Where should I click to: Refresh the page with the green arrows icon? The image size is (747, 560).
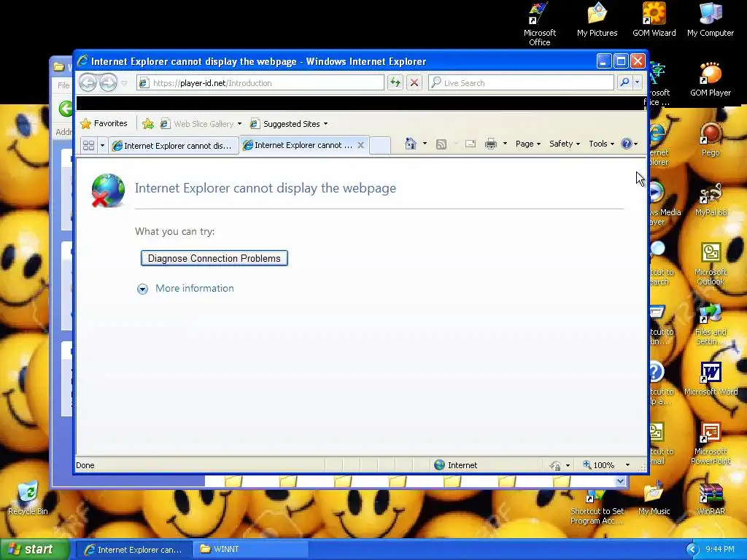(x=395, y=83)
